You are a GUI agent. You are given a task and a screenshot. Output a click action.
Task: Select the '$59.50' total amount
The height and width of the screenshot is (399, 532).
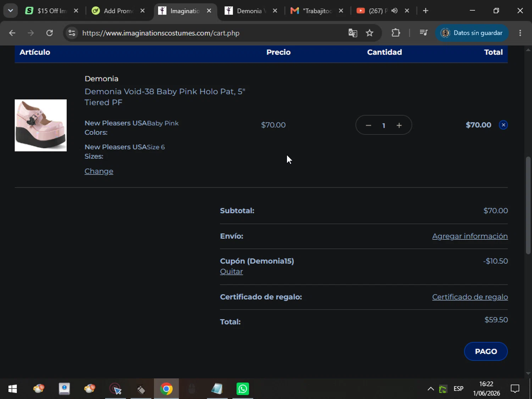pos(496,320)
